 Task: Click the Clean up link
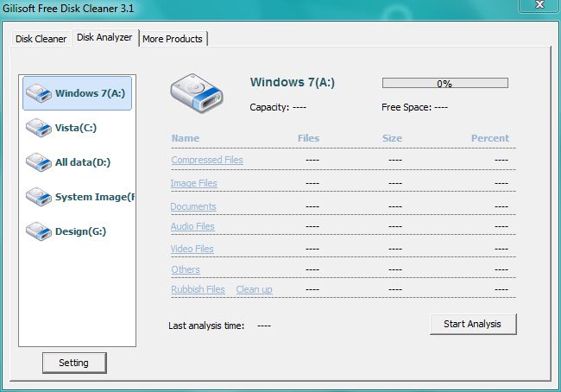(x=254, y=289)
